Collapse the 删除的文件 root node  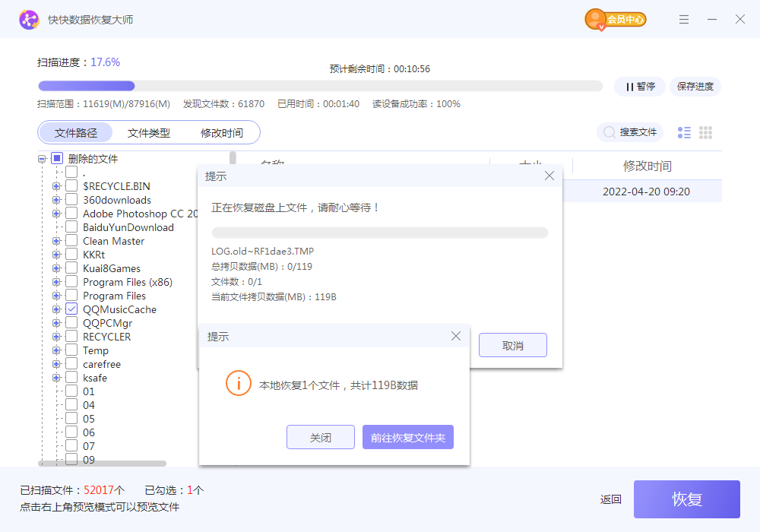[x=42, y=159]
